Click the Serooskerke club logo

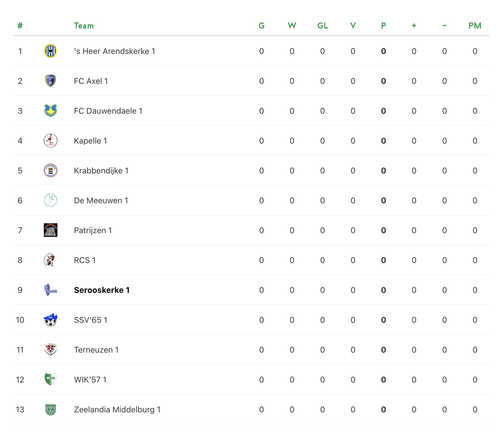[x=51, y=290]
